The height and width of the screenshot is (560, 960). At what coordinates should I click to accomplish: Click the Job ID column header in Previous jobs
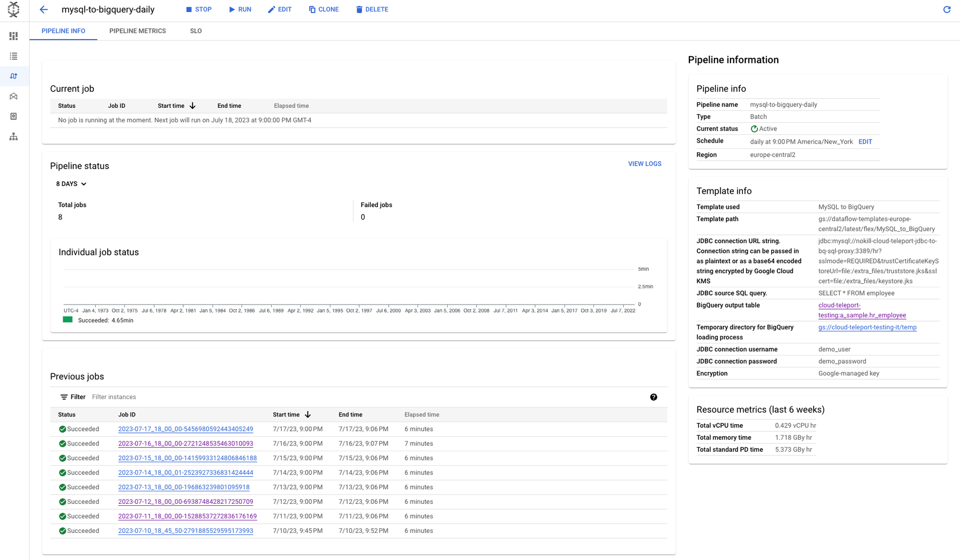tap(127, 415)
